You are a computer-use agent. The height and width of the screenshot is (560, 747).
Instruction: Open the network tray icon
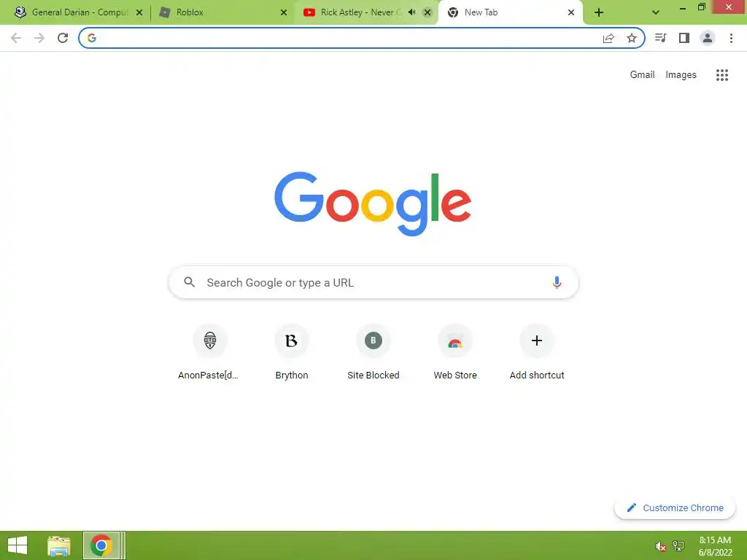click(x=678, y=546)
